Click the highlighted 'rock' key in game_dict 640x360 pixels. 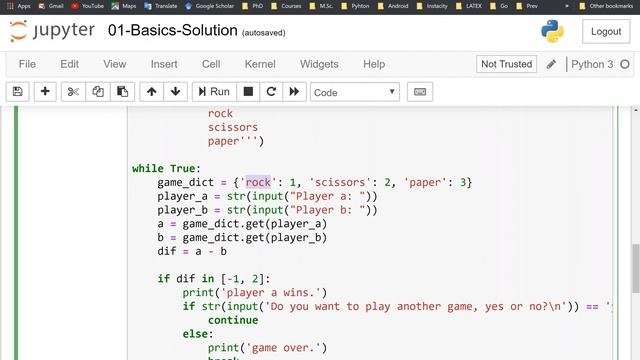pyautogui.click(x=258, y=182)
